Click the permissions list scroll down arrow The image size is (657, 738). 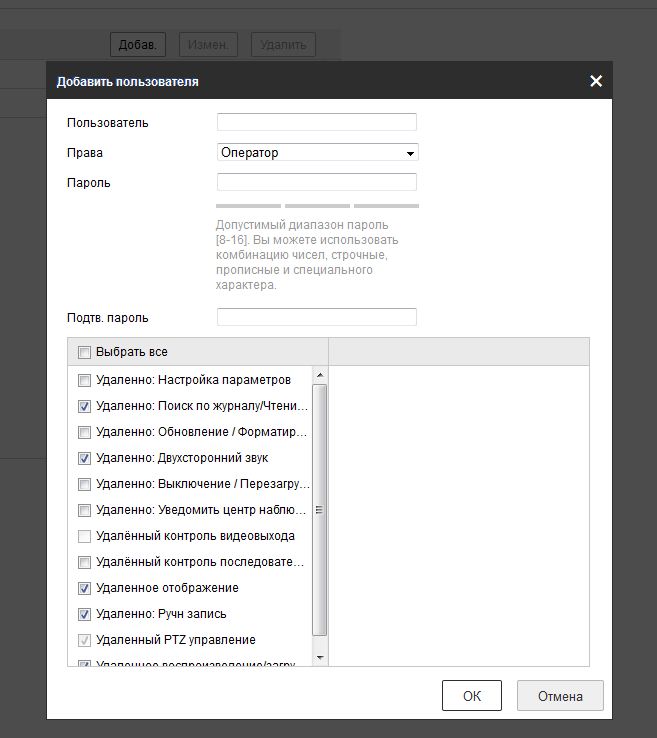coord(320,657)
